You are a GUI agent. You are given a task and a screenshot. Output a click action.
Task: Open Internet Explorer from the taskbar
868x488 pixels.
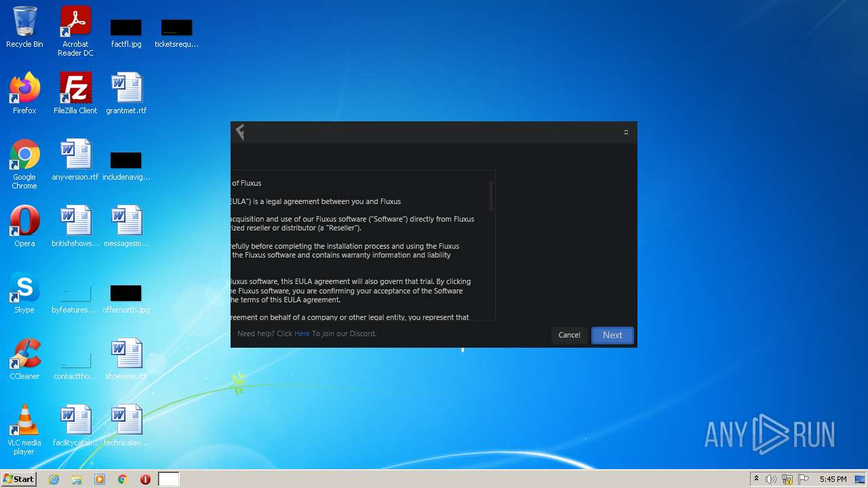(54, 479)
